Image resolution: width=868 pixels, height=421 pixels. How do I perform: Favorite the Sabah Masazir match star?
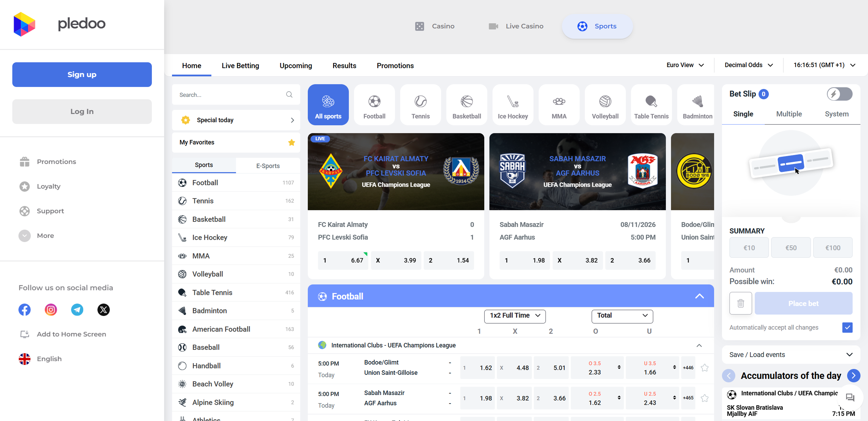point(705,398)
